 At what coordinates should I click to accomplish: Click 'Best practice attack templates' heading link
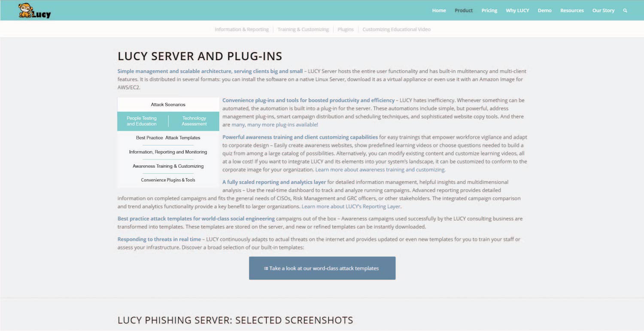point(196,219)
